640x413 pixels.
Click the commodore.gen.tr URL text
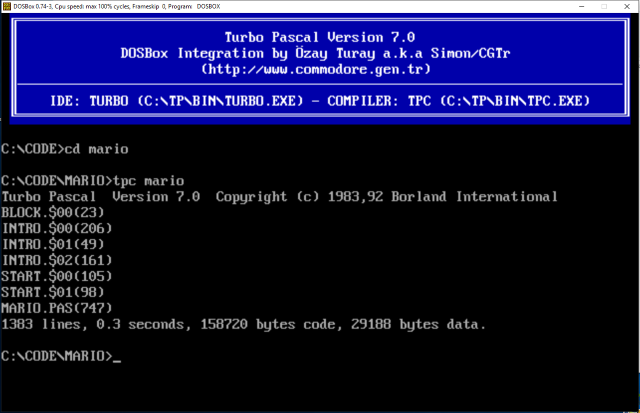316,69
